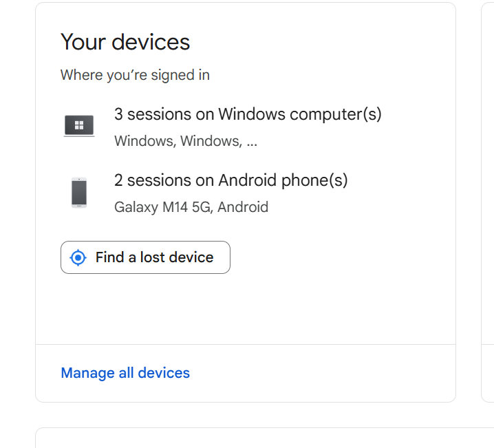Open the 3 sessions on Windows computer(s) entry
Image resolution: width=494 pixels, height=448 pixels.
(248, 114)
